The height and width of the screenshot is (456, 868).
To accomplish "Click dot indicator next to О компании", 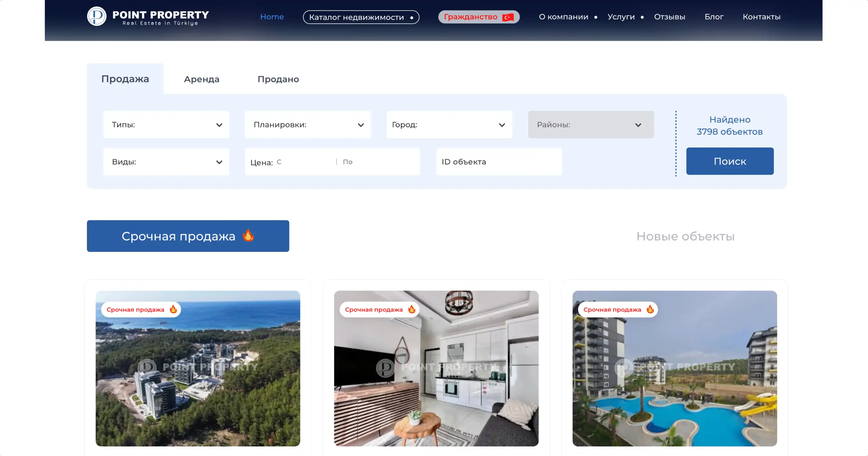I will pos(596,17).
